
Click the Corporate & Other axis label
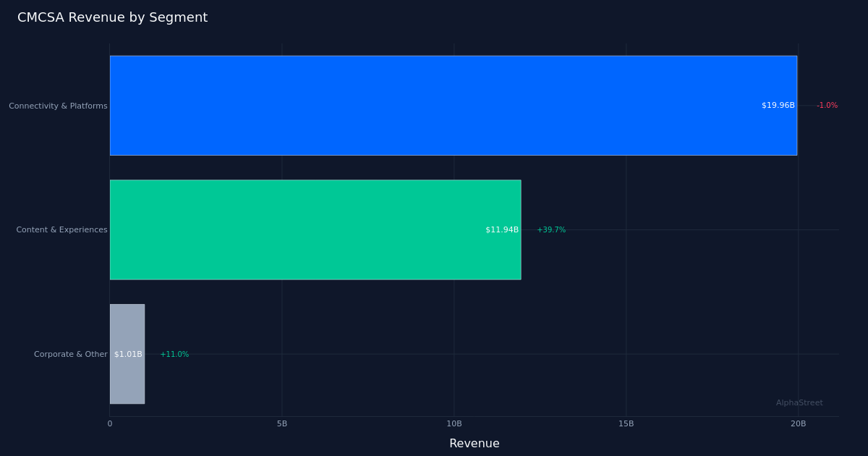click(70, 355)
